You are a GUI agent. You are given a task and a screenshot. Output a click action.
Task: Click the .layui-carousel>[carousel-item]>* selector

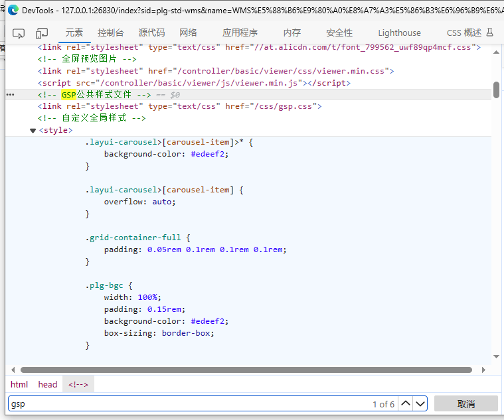pos(164,142)
